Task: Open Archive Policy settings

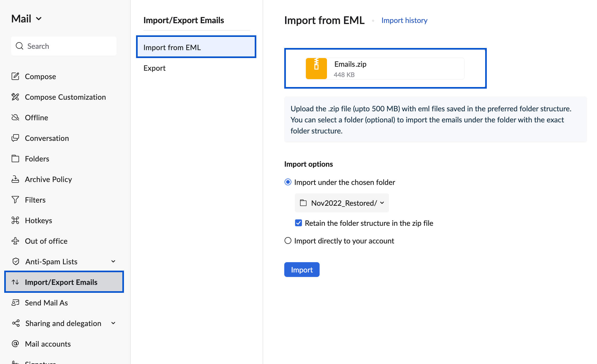Action: pyautogui.click(x=48, y=179)
